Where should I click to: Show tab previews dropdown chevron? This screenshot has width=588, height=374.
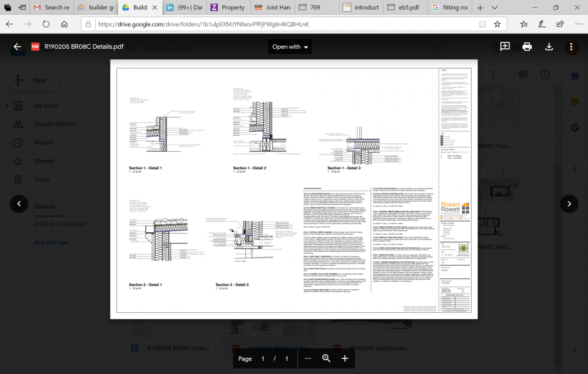[495, 8]
